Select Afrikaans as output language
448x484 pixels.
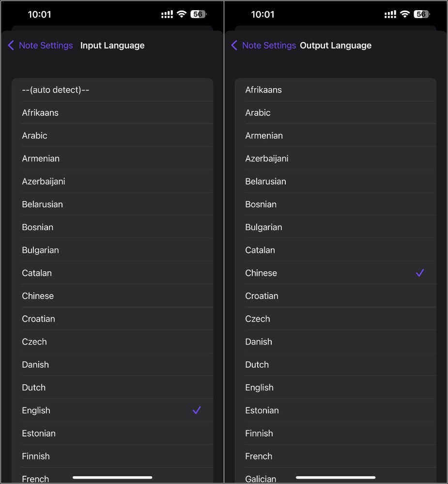[x=263, y=90]
